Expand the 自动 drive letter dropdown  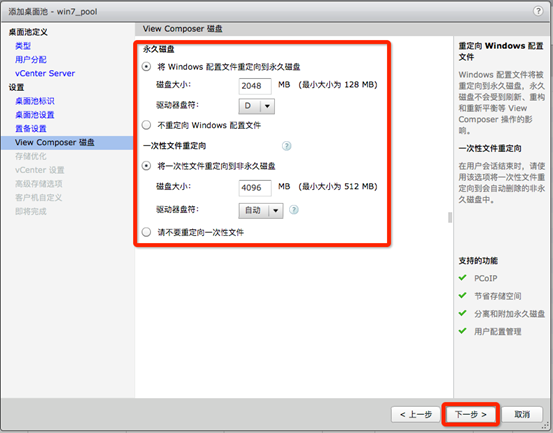tap(261, 211)
